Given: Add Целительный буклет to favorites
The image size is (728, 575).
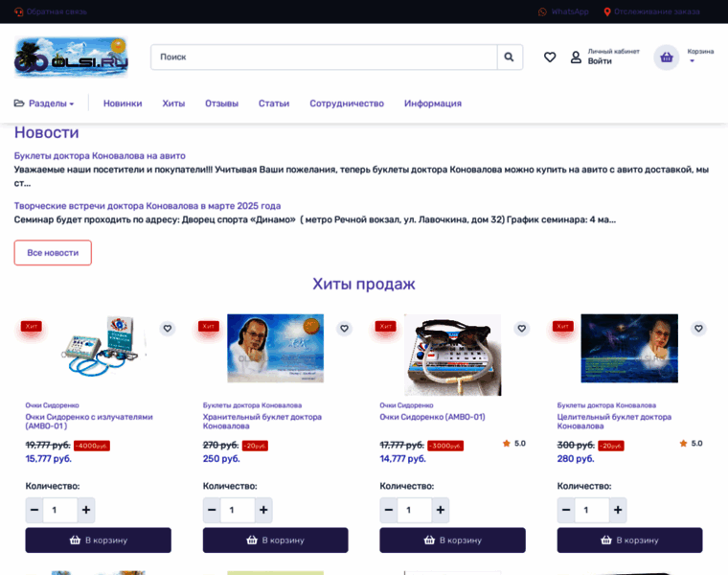Looking at the screenshot, I should pyautogui.click(x=698, y=329).
